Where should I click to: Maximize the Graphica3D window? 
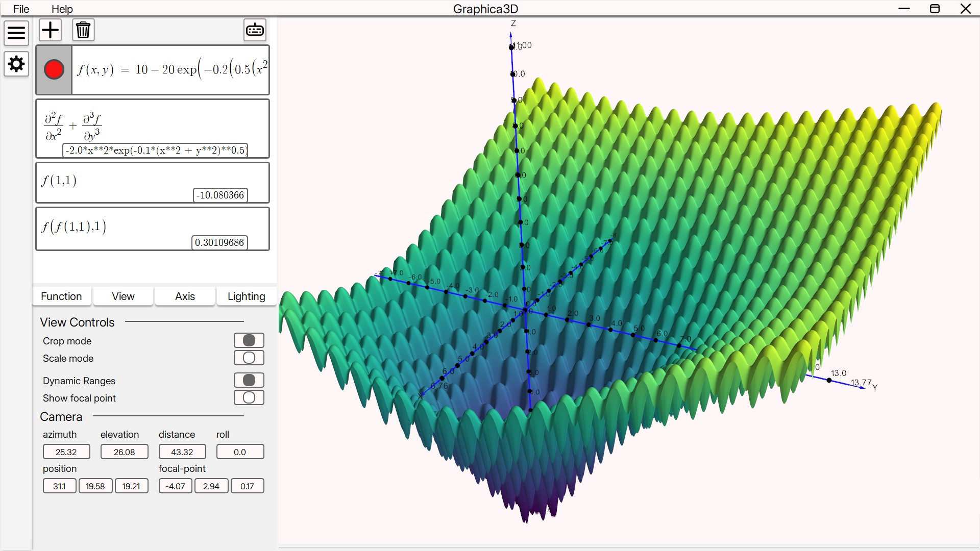click(935, 9)
